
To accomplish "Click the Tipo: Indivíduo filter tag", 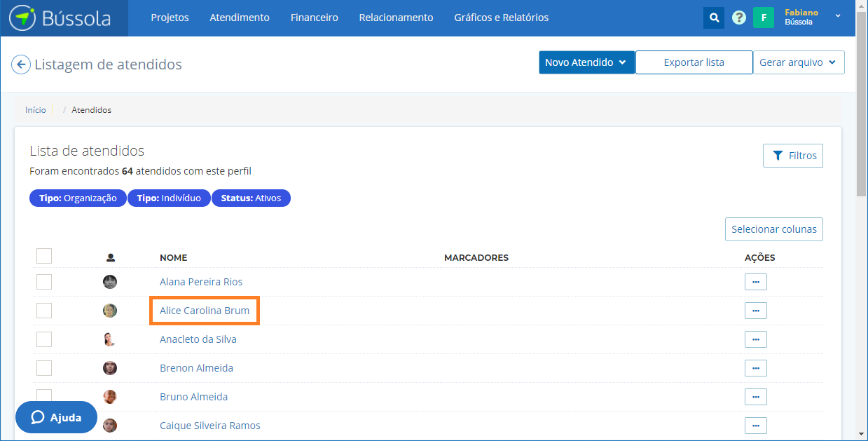I will pos(169,198).
